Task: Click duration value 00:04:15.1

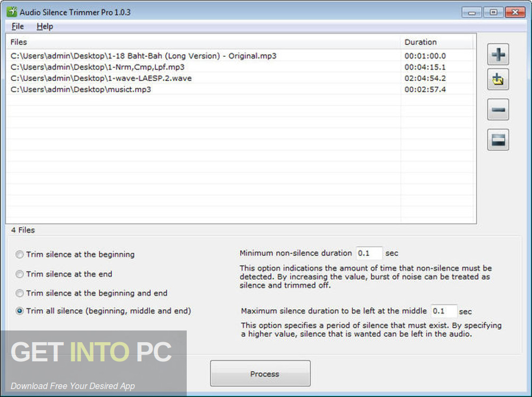Action: click(425, 67)
